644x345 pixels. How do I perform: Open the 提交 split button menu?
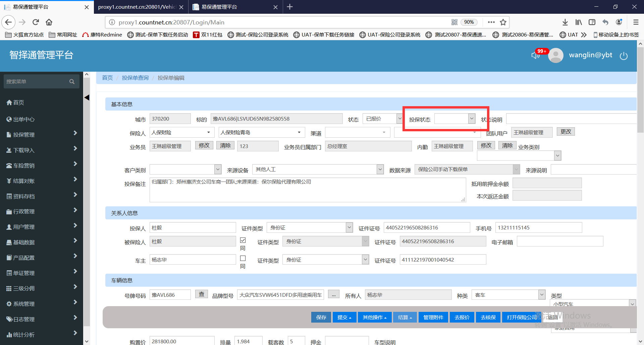point(344,317)
